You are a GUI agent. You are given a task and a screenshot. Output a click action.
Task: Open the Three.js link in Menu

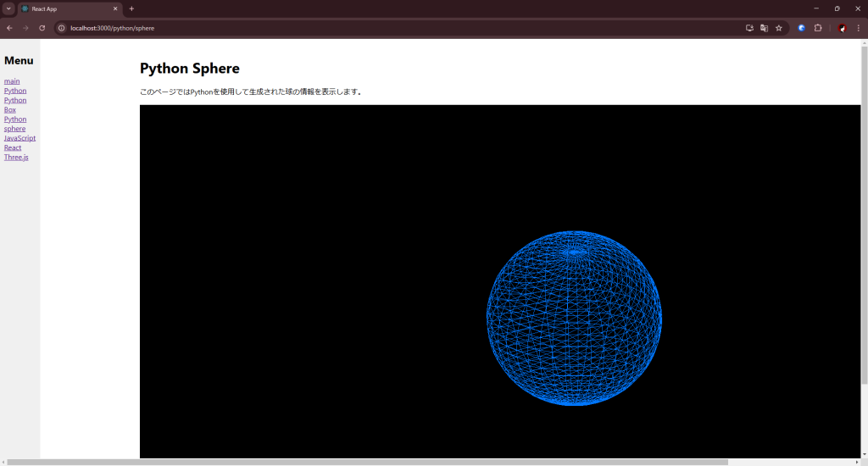[16, 157]
